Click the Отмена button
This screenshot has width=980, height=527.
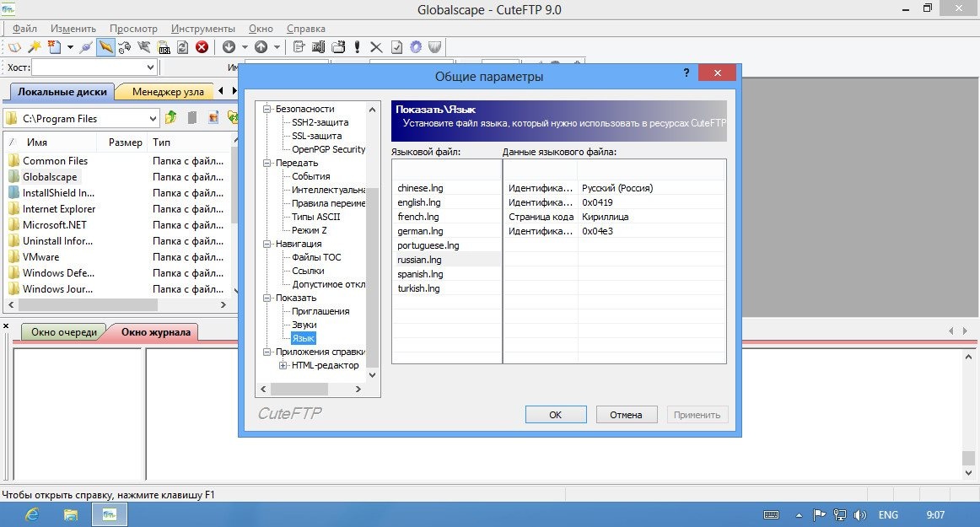[x=627, y=415]
